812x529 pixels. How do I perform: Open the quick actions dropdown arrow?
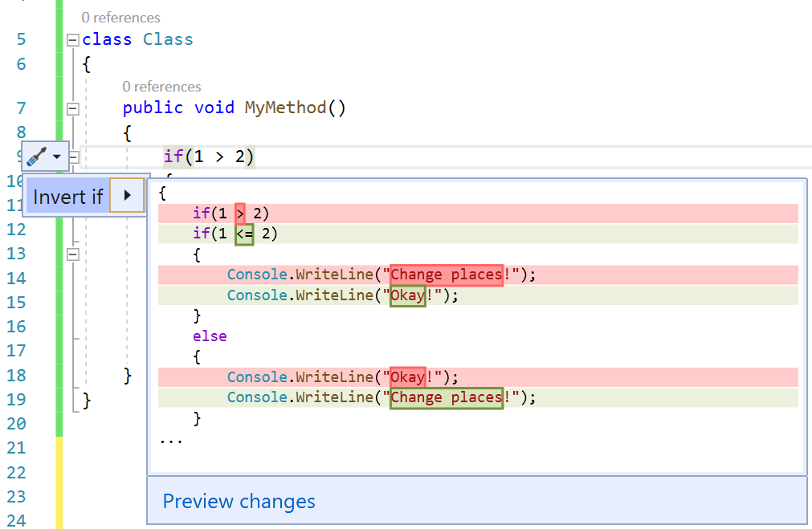point(57,157)
